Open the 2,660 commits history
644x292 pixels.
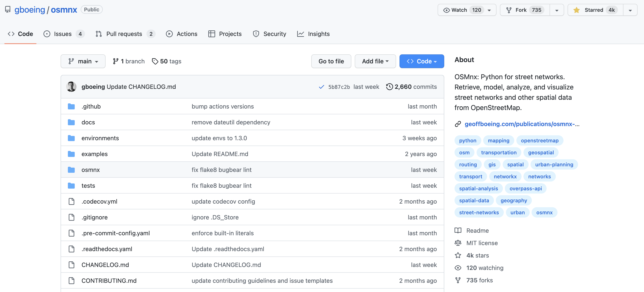(411, 87)
